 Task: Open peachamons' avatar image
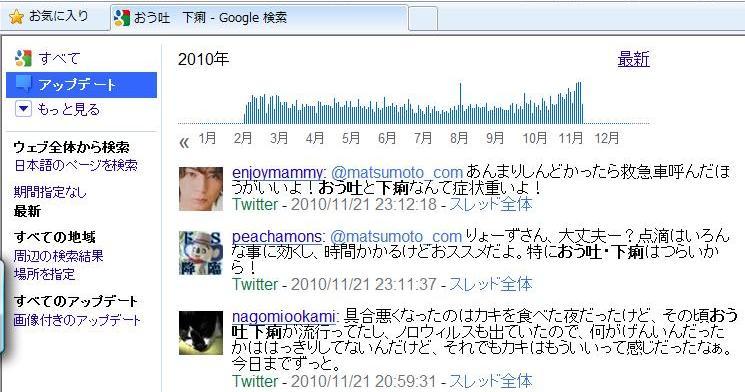point(201,253)
